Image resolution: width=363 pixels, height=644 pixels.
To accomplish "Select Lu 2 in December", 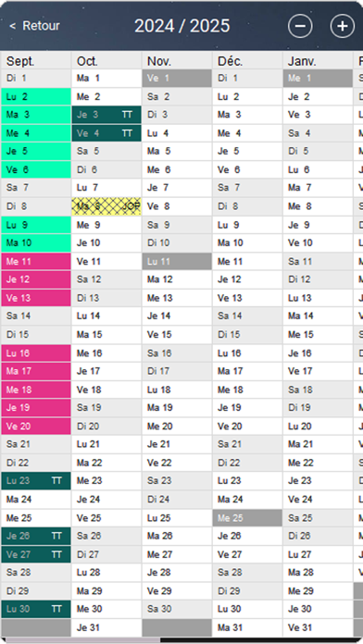I will click(x=247, y=97).
